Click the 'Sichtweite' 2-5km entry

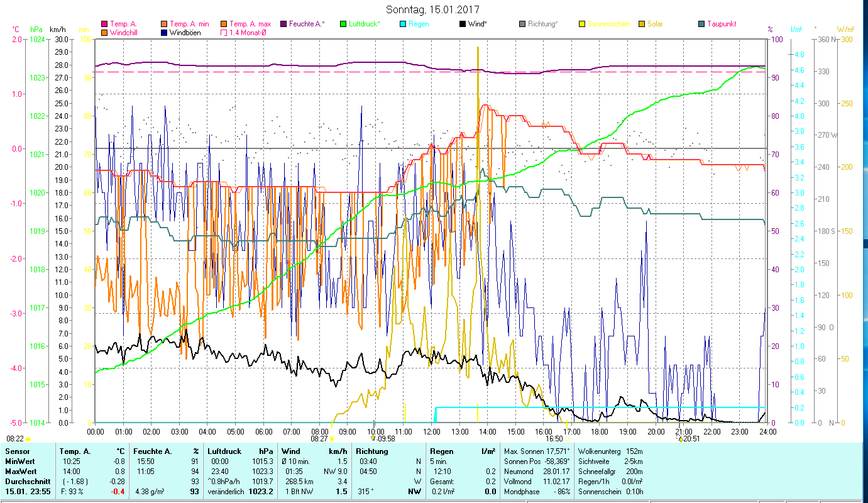tap(610, 462)
